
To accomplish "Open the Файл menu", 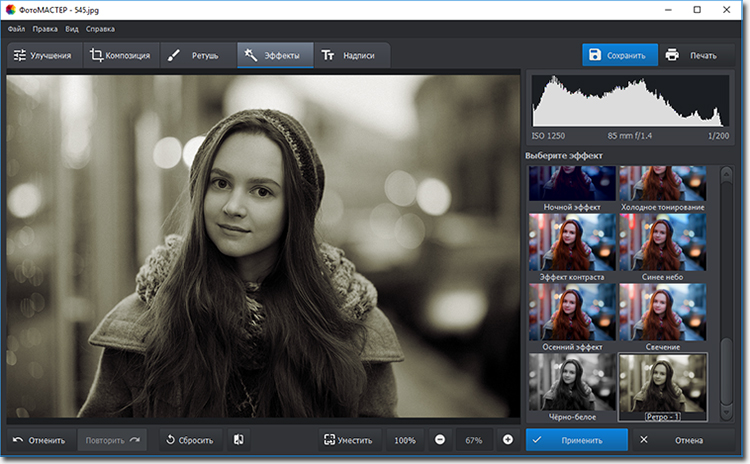I will (16, 29).
